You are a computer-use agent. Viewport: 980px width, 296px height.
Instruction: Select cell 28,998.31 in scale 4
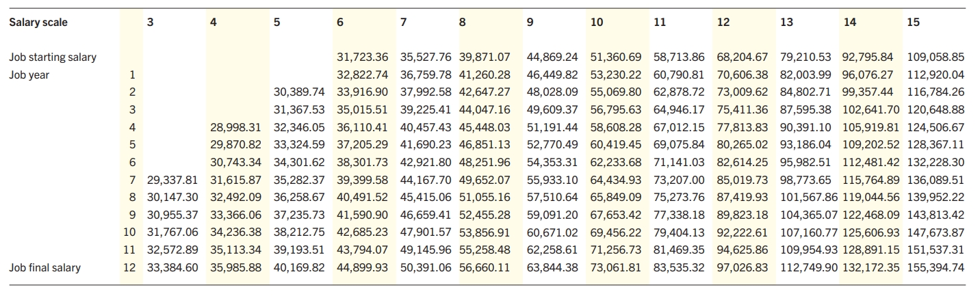pos(235,127)
